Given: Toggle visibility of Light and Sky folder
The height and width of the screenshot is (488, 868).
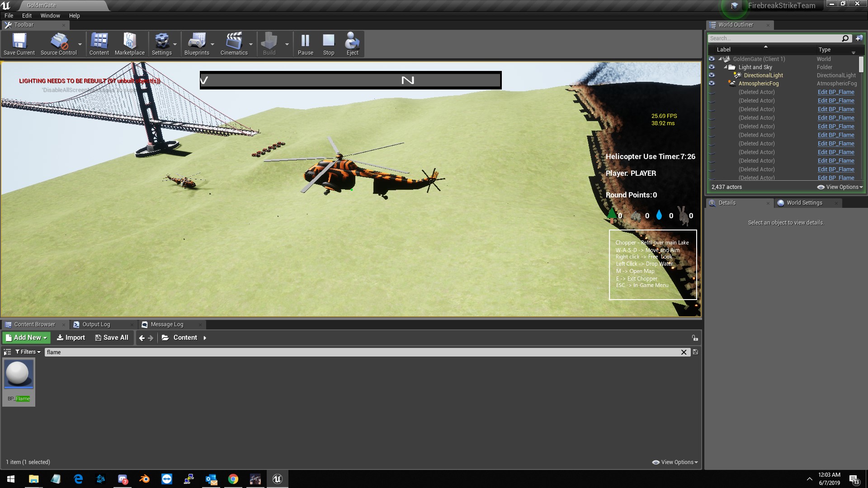Looking at the screenshot, I should pos(712,67).
